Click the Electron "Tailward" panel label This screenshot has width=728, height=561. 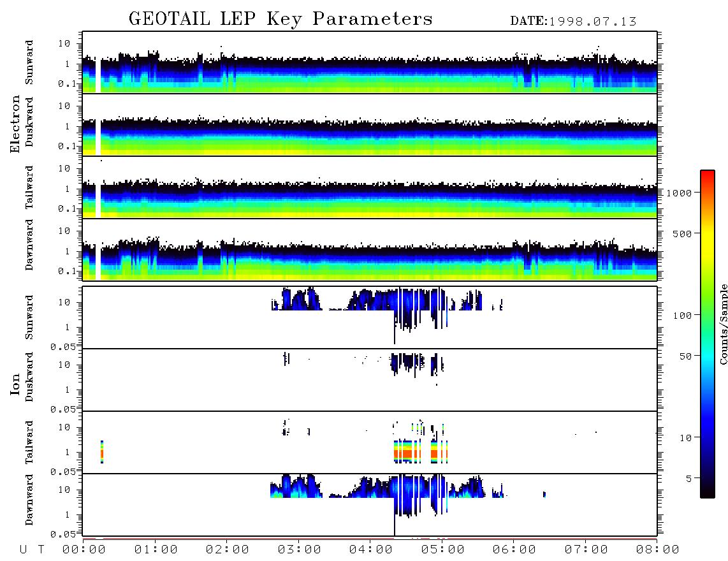[x=29, y=187]
